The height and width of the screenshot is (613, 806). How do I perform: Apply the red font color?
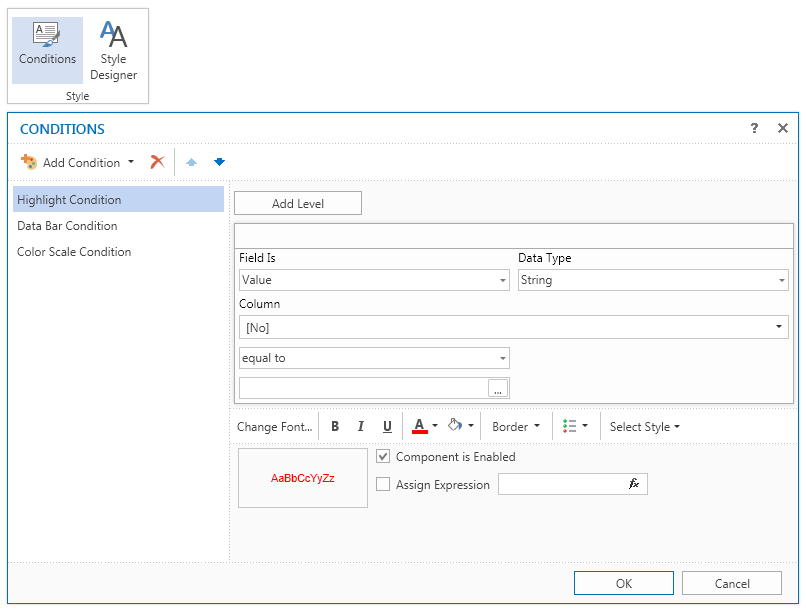(419, 426)
